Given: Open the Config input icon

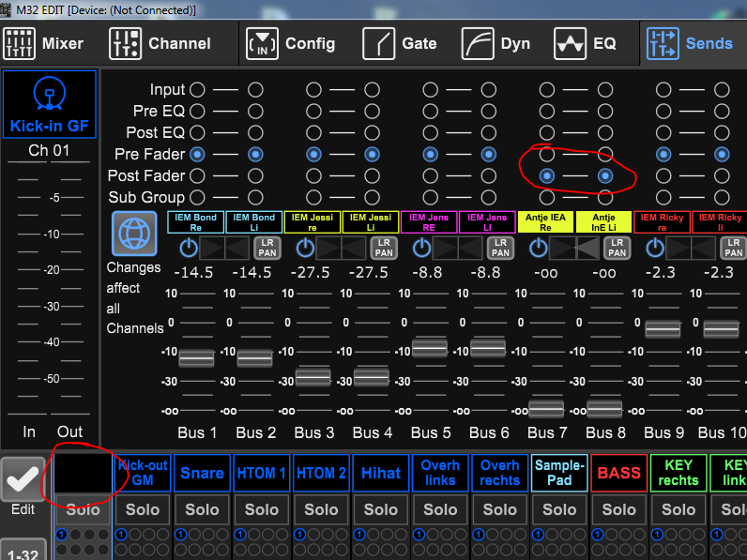Looking at the screenshot, I should click(262, 43).
